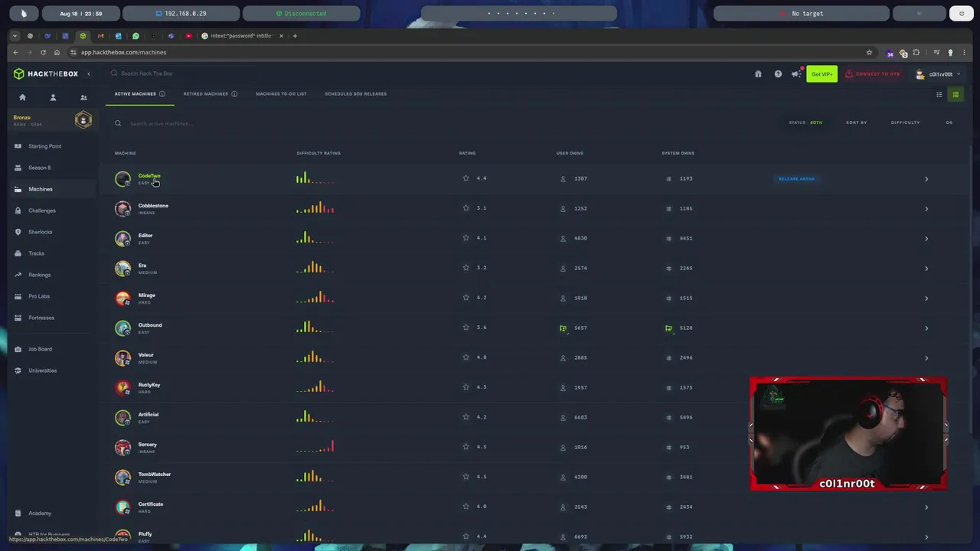
Task: Click the rating star for CodeTwo
Action: pyautogui.click(x=465, y=178)
